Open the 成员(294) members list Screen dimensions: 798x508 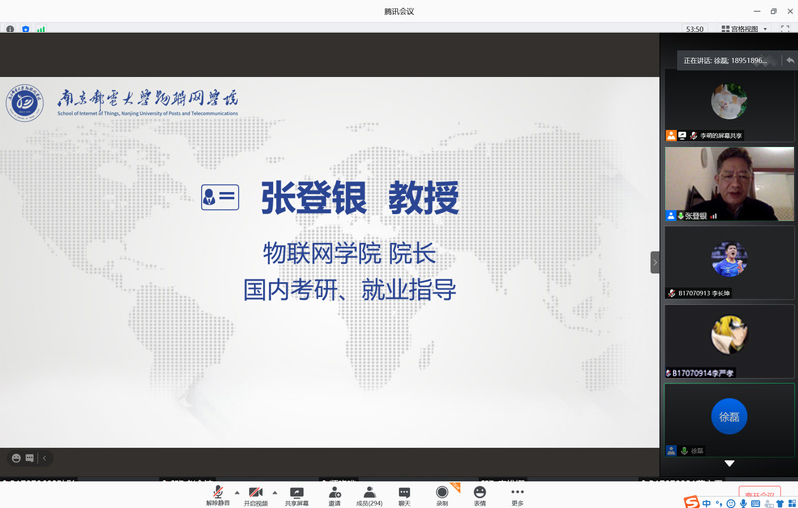(x=369, y=494)
